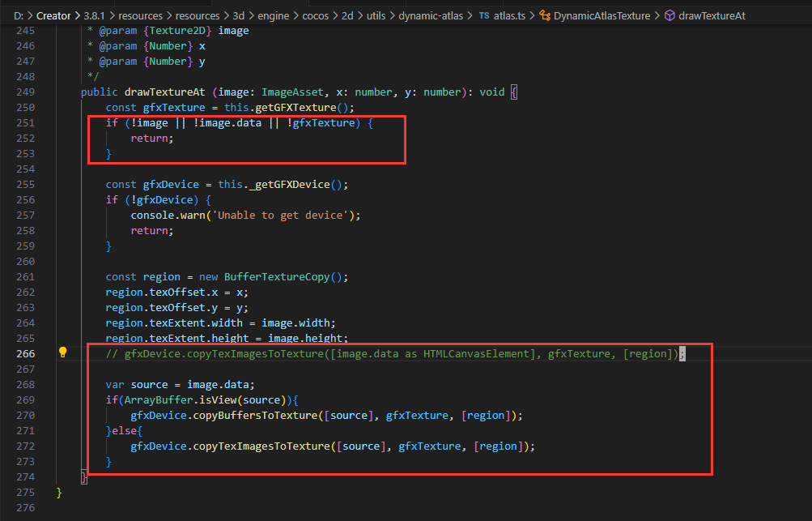This screenshot has height=521, width=812.
Task: Click '@param {Number} x' on line 246
Action: [152, 46]
